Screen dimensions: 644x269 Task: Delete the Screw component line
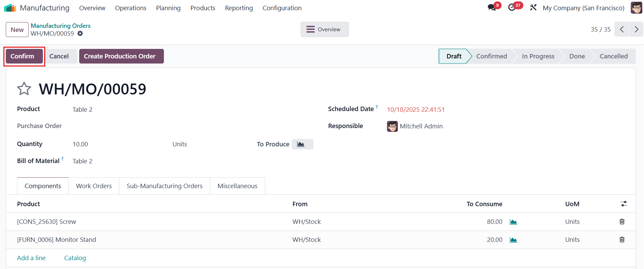click(x=622, y=222)
